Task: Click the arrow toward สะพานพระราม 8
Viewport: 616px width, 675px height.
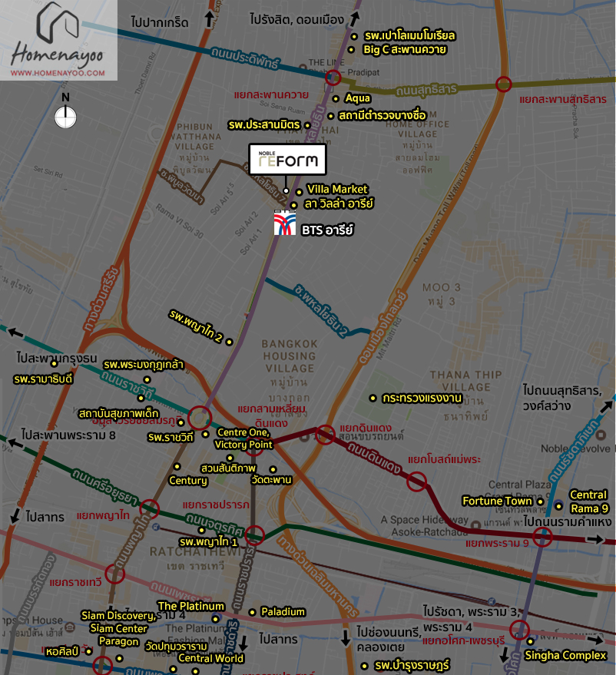Action: [15, 443]
